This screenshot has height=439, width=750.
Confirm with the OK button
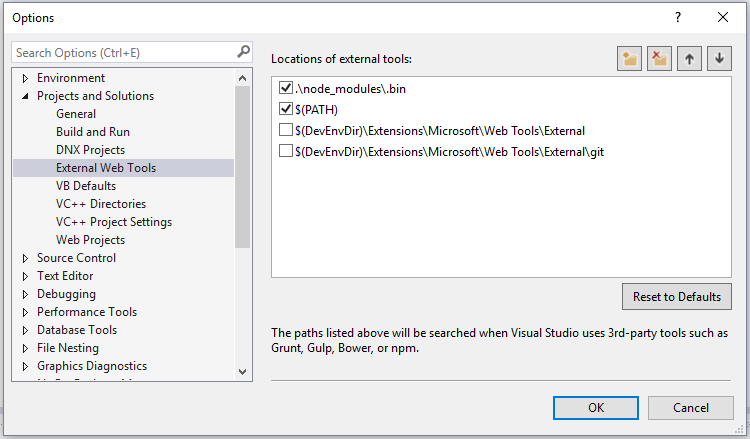coord(596,408)
